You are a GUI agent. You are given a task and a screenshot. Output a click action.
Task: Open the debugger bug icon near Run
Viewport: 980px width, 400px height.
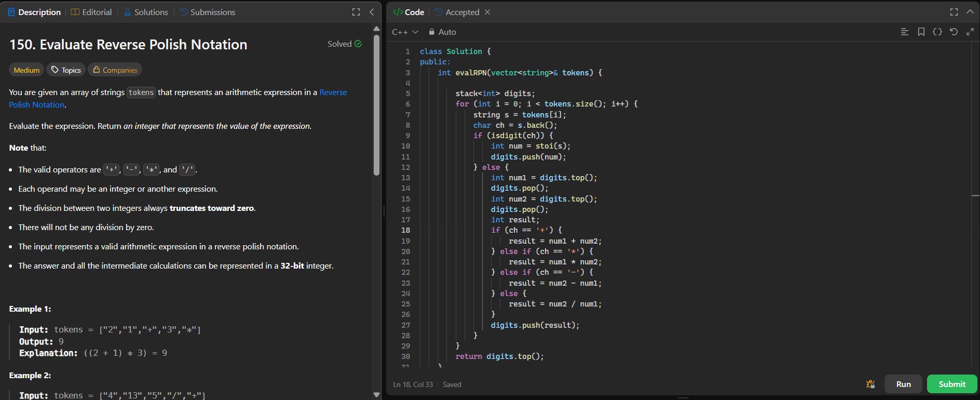(x=870, y=384)
